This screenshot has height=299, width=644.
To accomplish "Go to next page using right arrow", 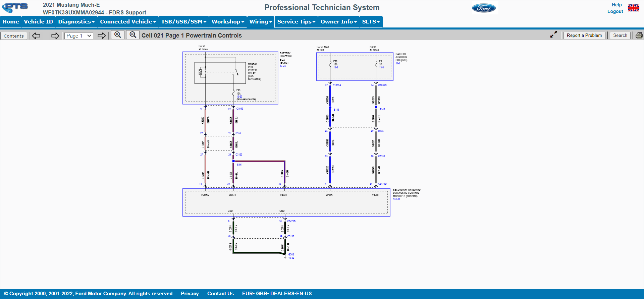I will click(102, 36).
